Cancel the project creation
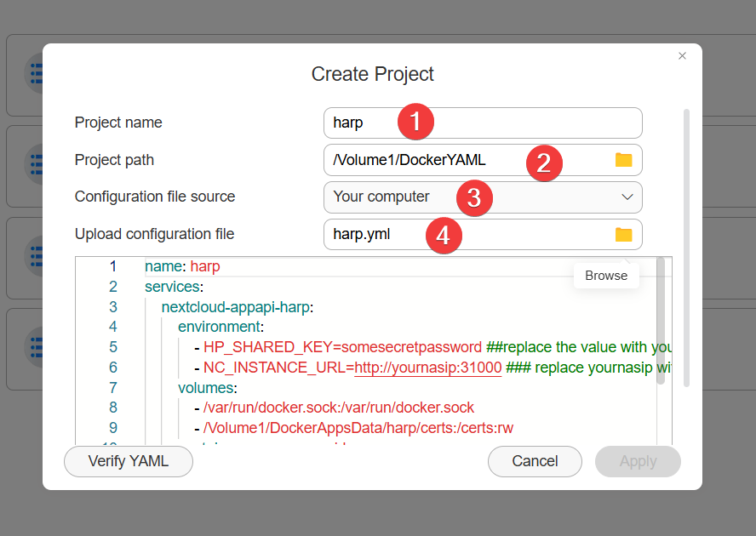This screenshot has width=756, height=536. coord(535,461)
